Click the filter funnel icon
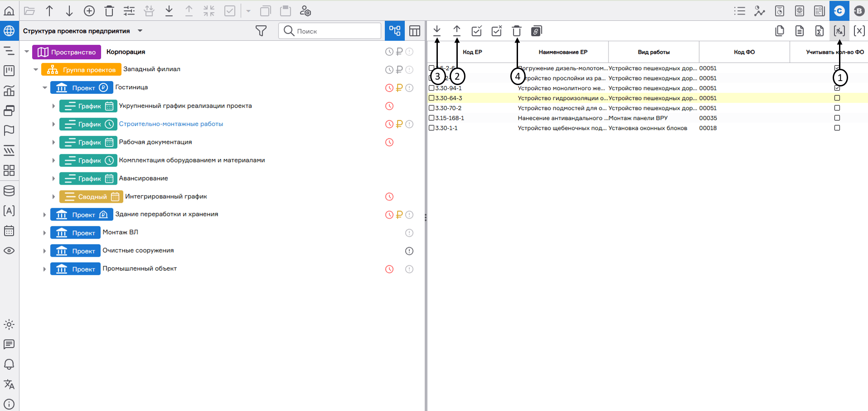Screen dimensions: 868x411 tap(261, 31)
